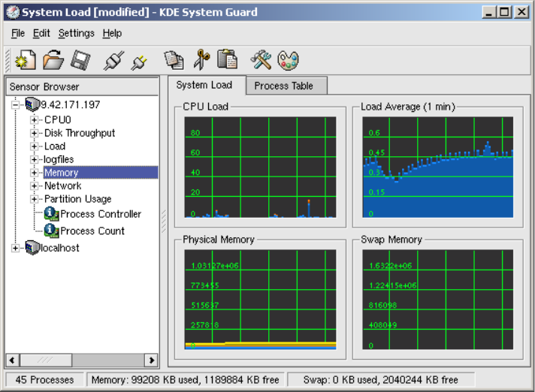The image size is (535, 392).
Task: Click the Disconnect Host icon
Action: click(140, 59)
